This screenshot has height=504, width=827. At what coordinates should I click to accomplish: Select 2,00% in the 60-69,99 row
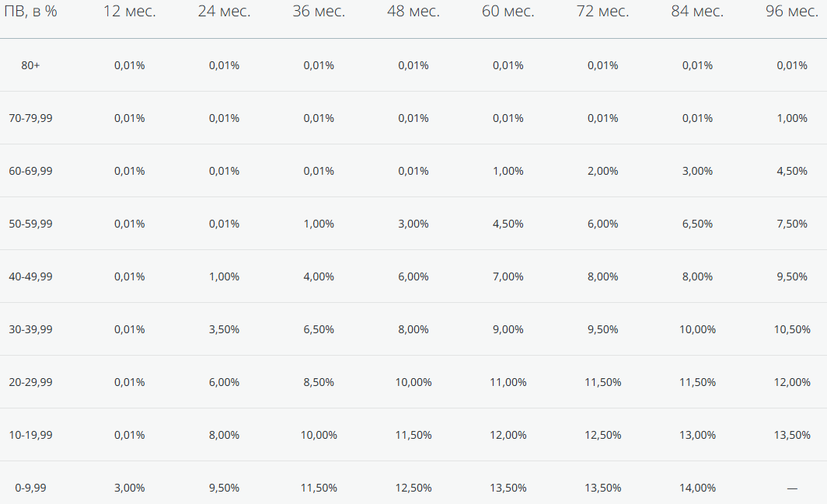click(603, 171)
